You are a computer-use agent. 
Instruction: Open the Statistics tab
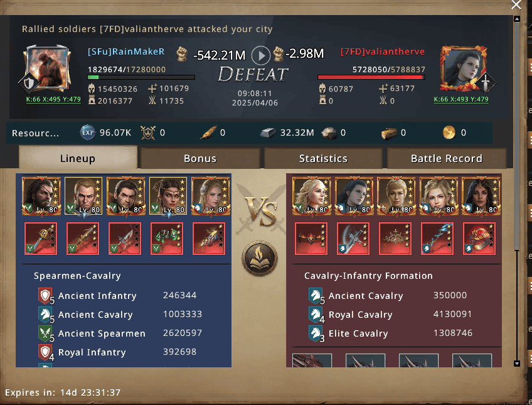(x=323, y=158)
